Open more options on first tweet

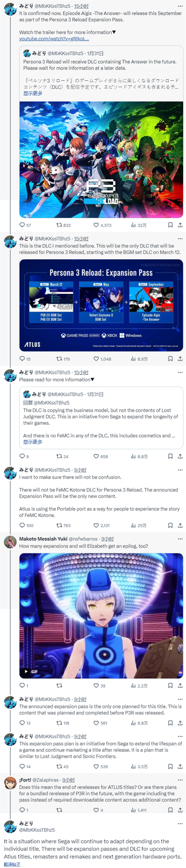180,6
